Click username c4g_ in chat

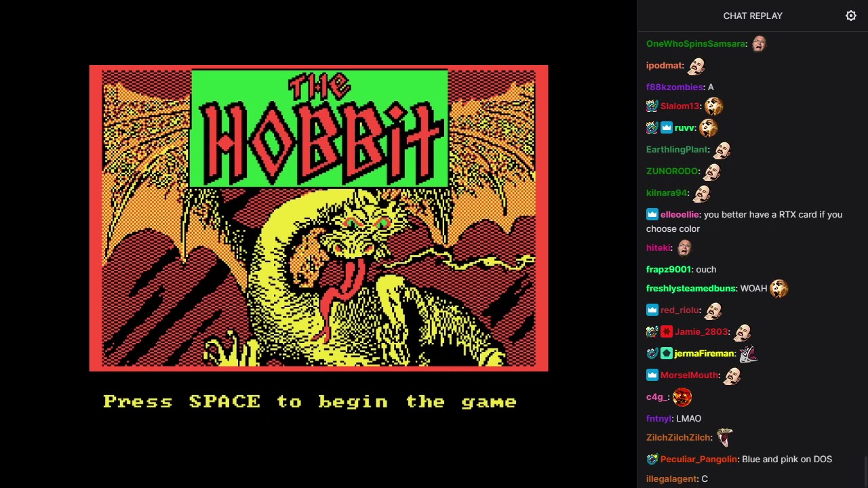pyautogui.click(x=657, y=396)
